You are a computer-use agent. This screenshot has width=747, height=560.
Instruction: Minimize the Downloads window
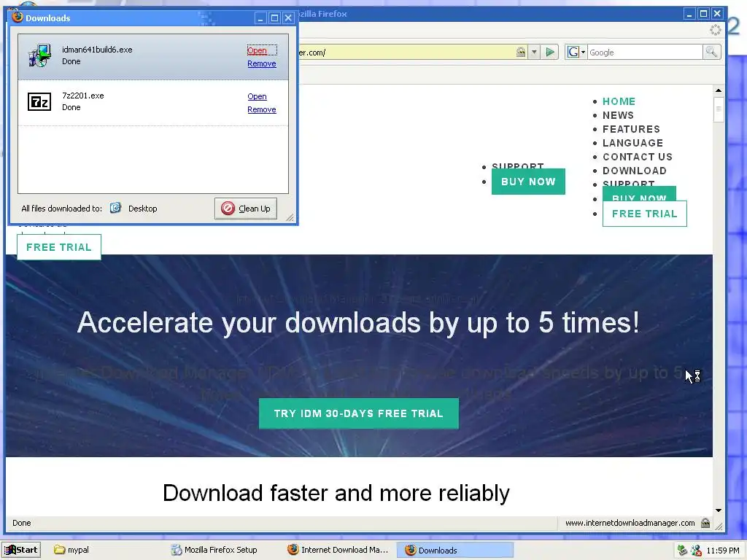(x=260, y=18)
